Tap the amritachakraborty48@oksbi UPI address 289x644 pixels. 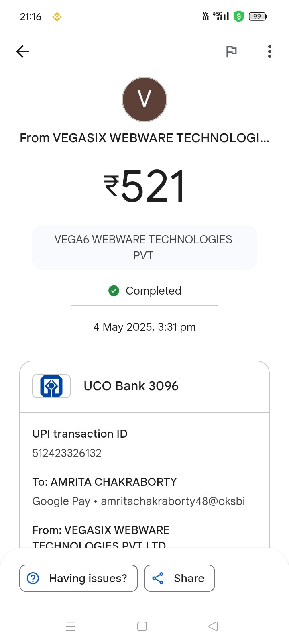click(x=173, y=501)
